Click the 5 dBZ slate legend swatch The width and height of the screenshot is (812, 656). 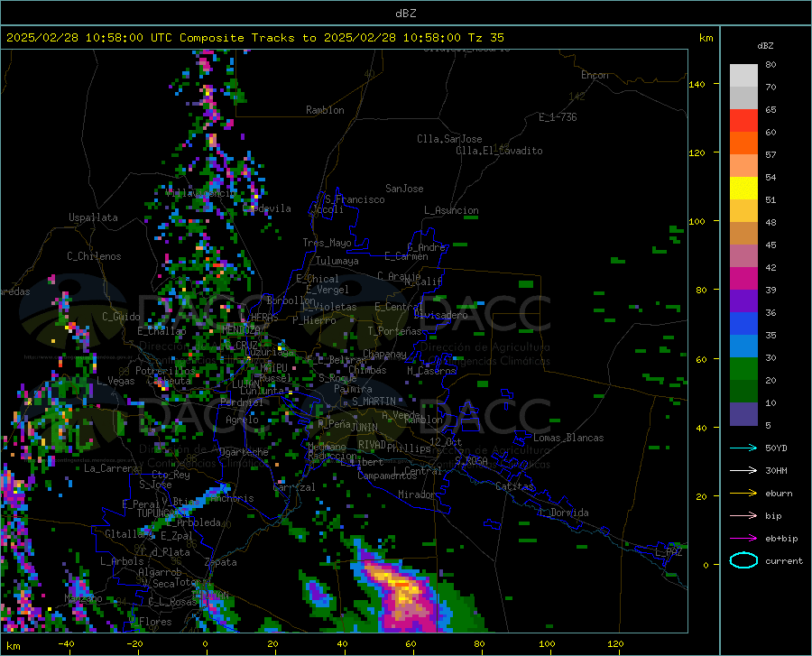[x=743, y=413]
